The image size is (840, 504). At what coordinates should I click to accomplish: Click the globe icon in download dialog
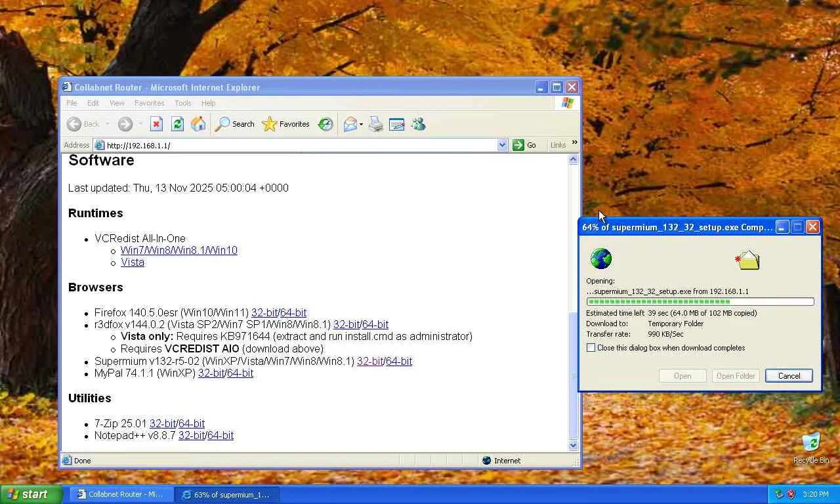tap(601, 259)
